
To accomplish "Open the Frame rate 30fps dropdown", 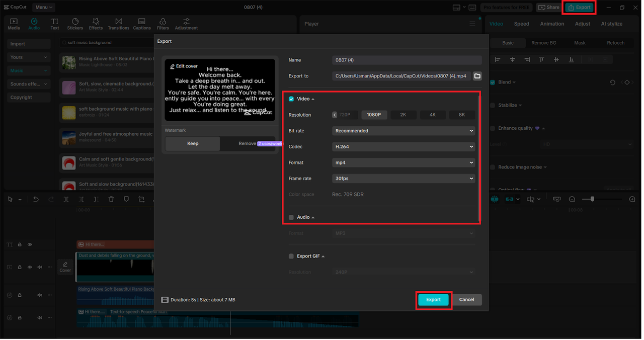I will 404,179.
